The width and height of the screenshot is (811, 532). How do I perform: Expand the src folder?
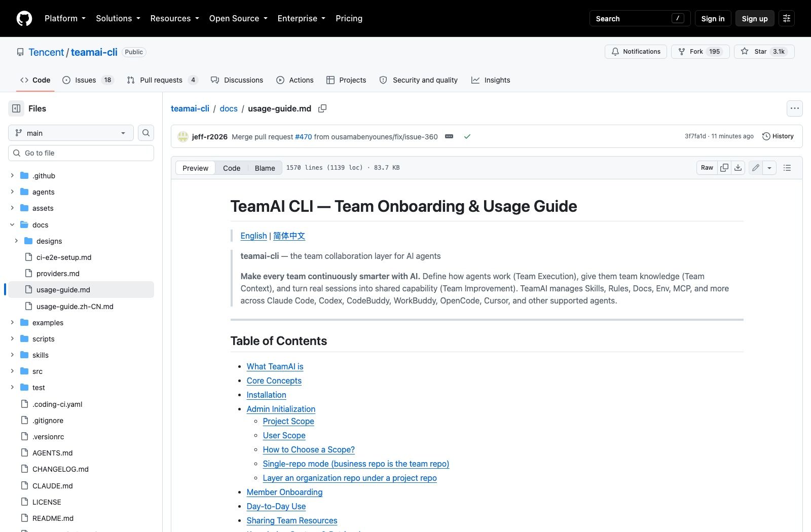[x=12, y=371]
